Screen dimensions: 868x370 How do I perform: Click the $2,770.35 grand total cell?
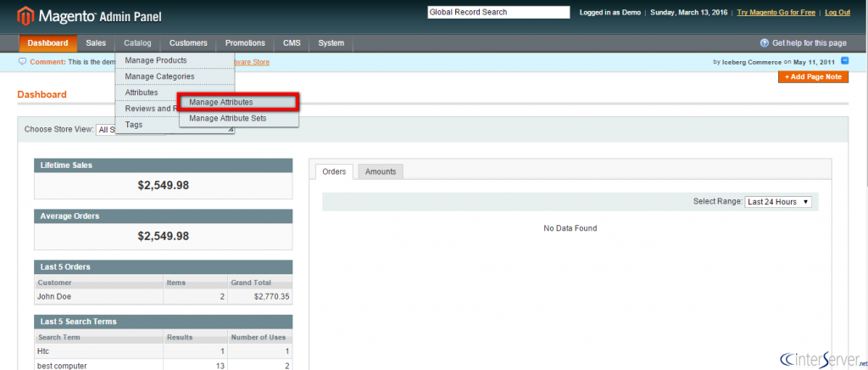click(x=259, y=297)
